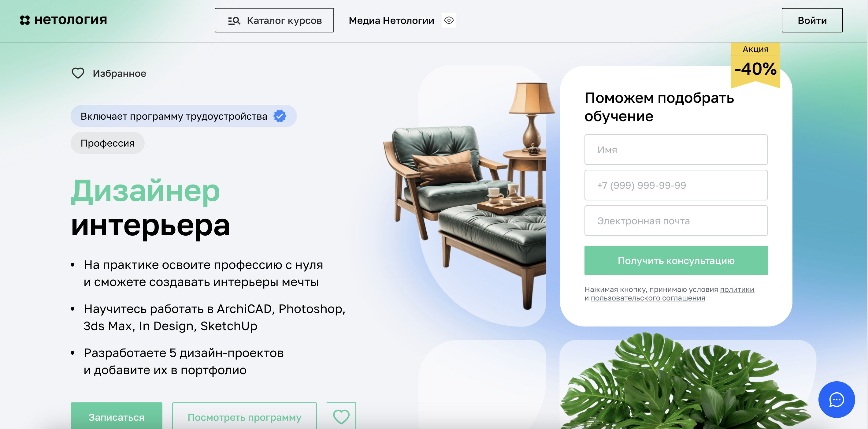The height and width of the screenshot is (429, 868).
Task: Open пользовательского соглашения link
Action: click(x=647, y=298)
